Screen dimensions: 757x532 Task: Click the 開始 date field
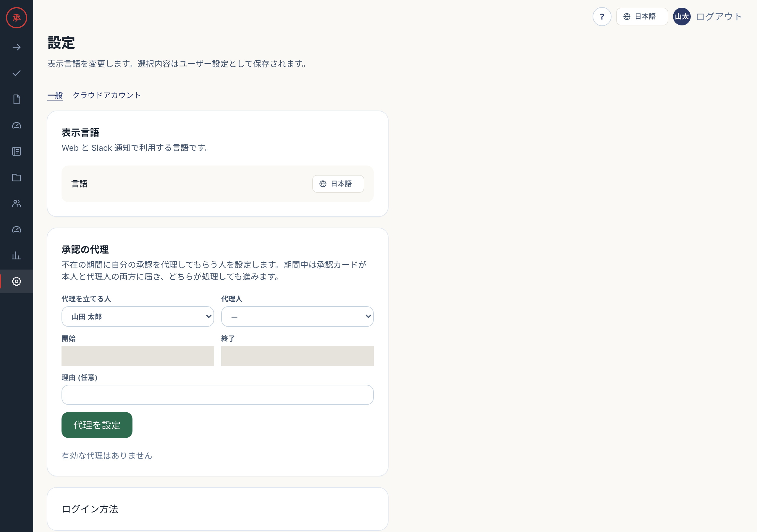tap(138, 356)
